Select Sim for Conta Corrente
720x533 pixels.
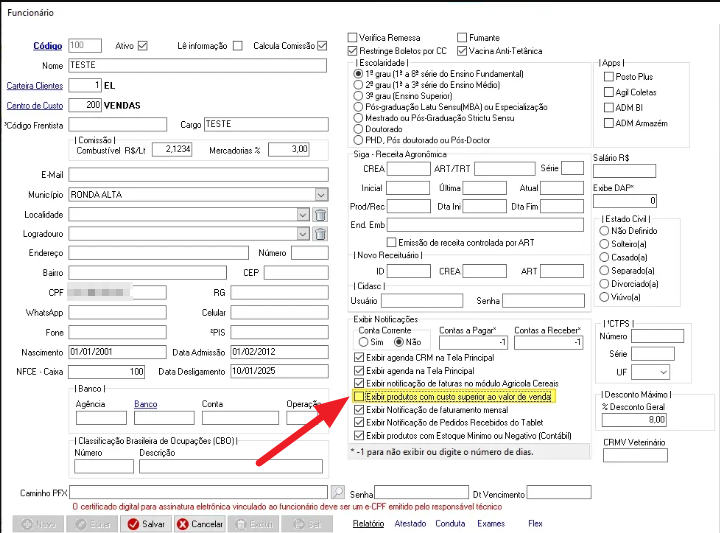point(363,342)
